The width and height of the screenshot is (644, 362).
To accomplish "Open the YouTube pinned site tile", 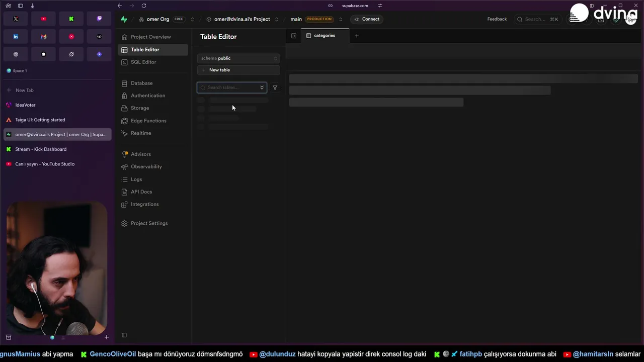I will [x=43, y=19].
